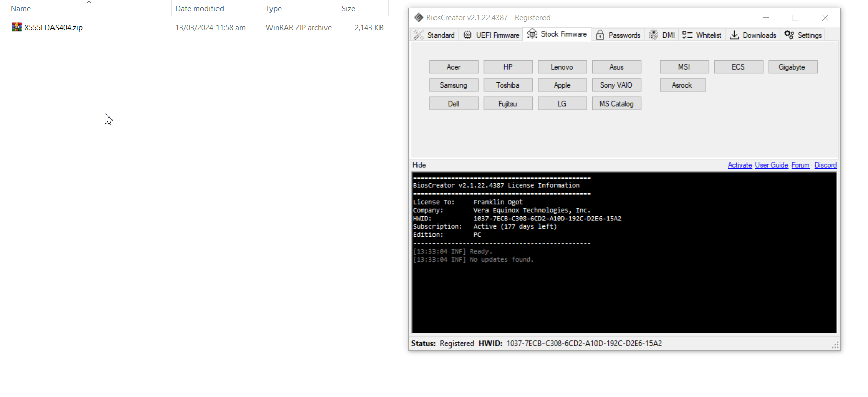Pick the Sony VAIO firmware button
868x397 pixels.
click(x=617, y=85)
